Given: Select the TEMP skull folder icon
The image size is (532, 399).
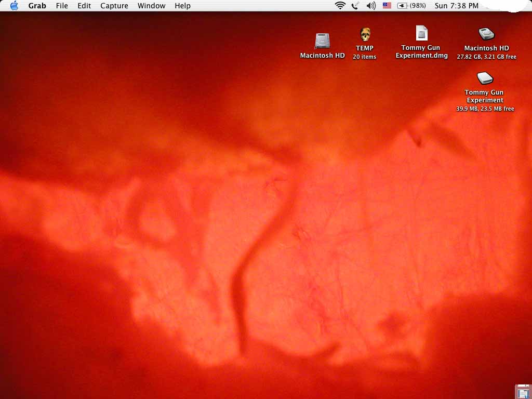Looking at the screenshot, I should [365, 34].
